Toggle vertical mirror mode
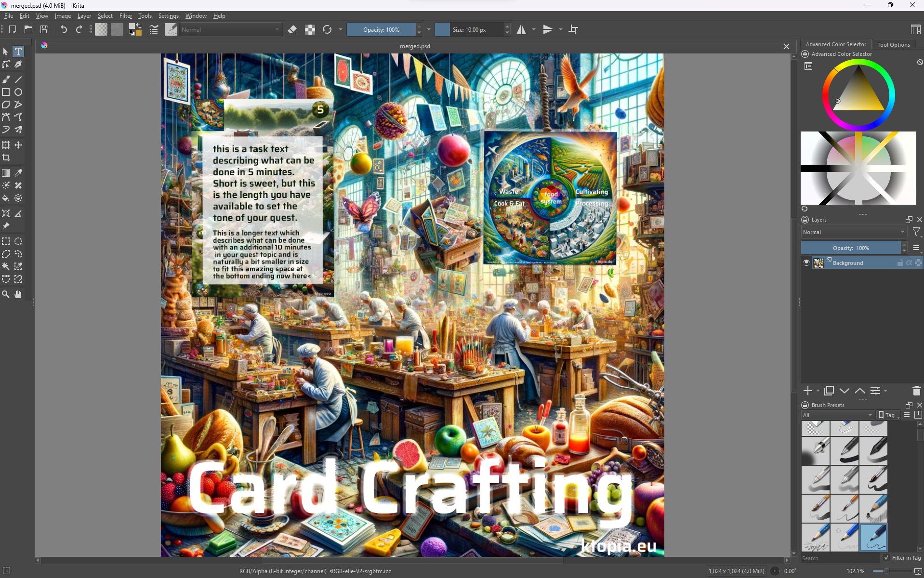 pos(548,29)
